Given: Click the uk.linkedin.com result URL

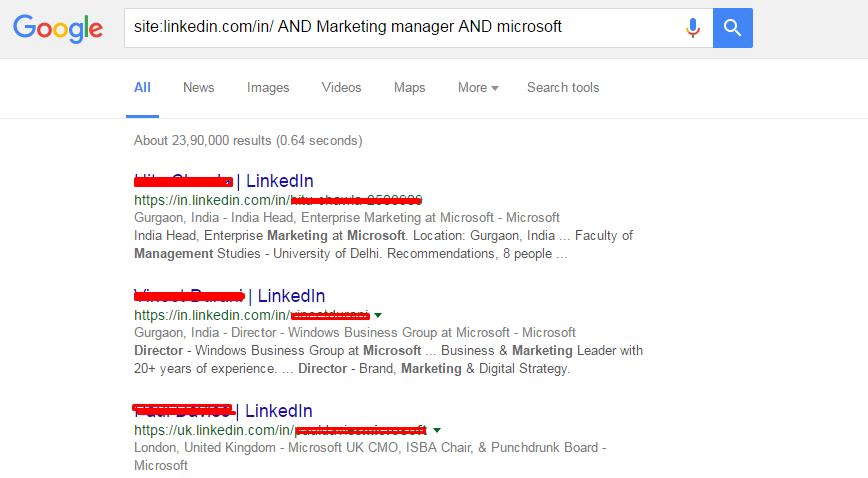Looking at the screenshot, I should 280,430.
